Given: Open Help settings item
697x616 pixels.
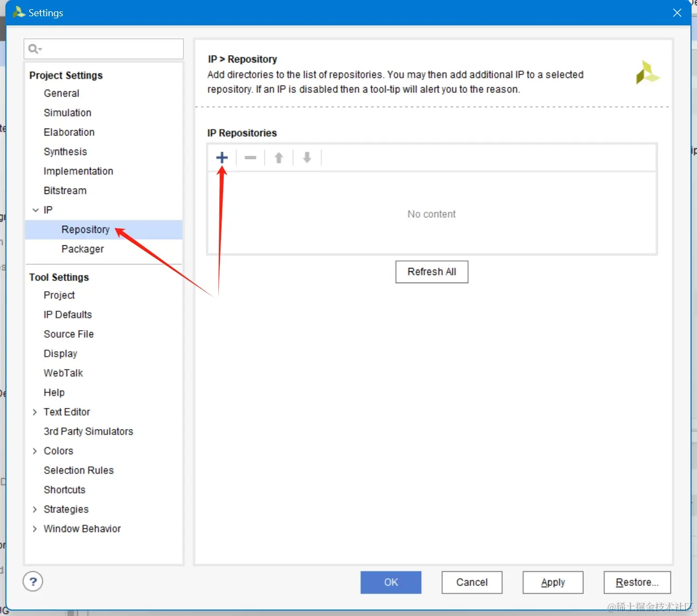Looking at the screenshot, I should click(54, 393).
